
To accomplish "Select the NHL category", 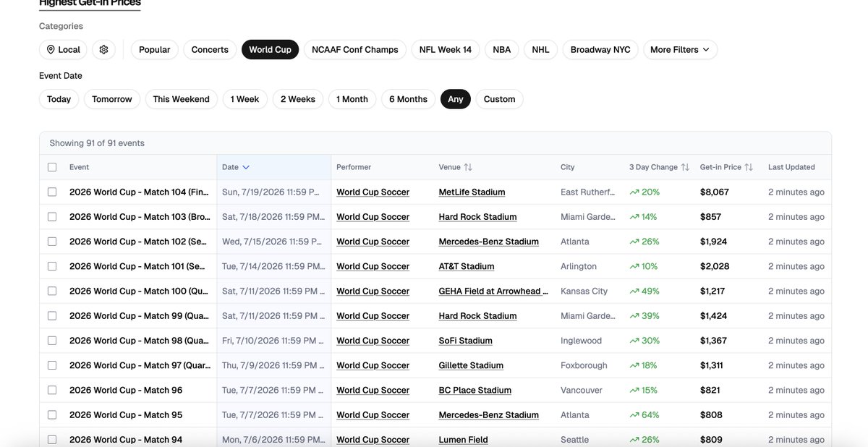I will 540,49.
